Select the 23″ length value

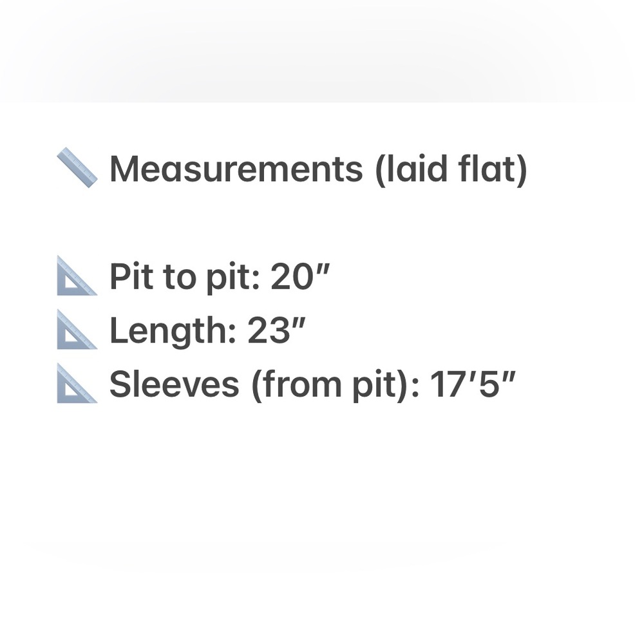pos(277,330)
